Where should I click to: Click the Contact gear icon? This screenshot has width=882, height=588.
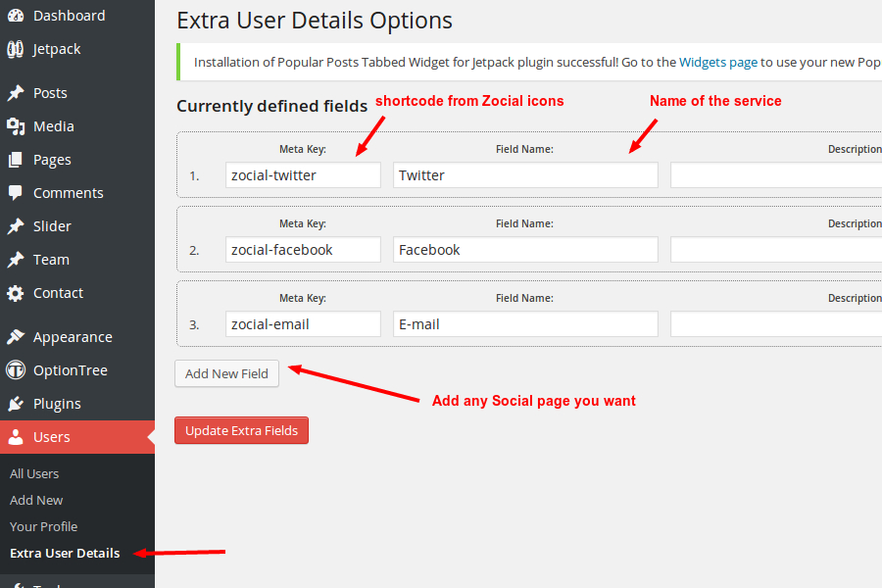tap(16, 293)
